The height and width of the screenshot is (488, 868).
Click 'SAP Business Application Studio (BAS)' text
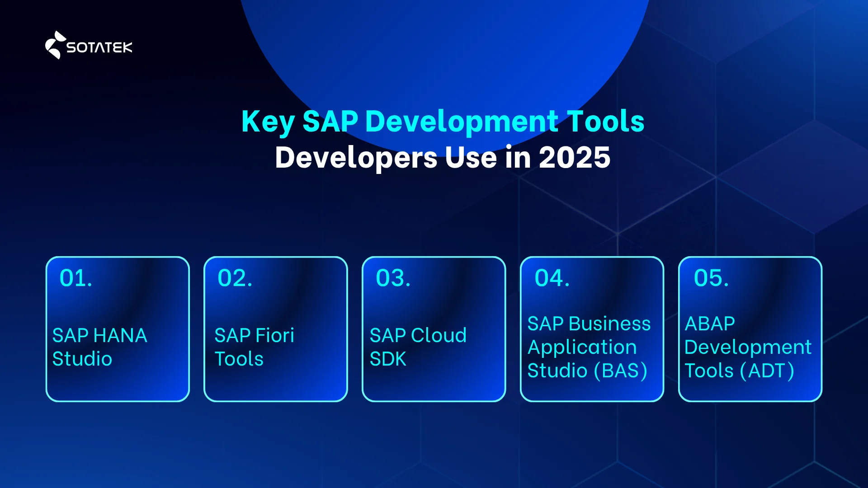pos(589,347)
